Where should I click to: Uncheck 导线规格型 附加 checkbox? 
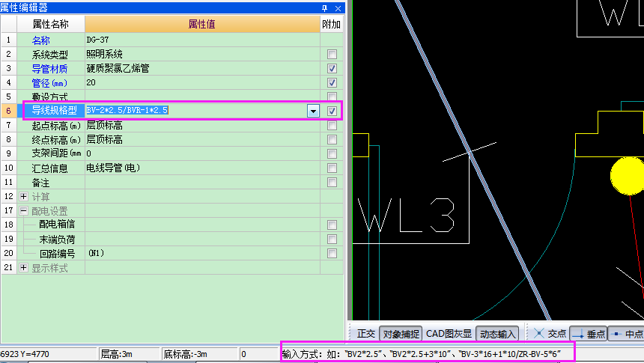[332, 111]
